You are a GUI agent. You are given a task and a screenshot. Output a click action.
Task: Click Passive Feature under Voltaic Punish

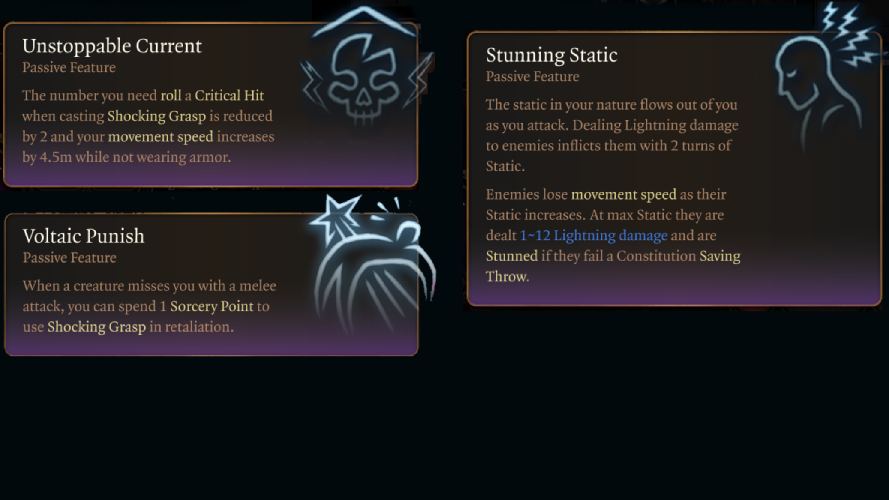(69, 258)
